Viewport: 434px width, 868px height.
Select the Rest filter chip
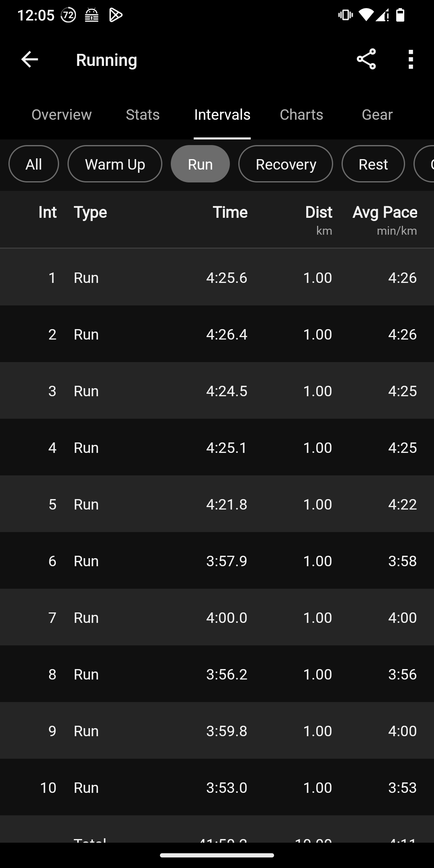373,164
